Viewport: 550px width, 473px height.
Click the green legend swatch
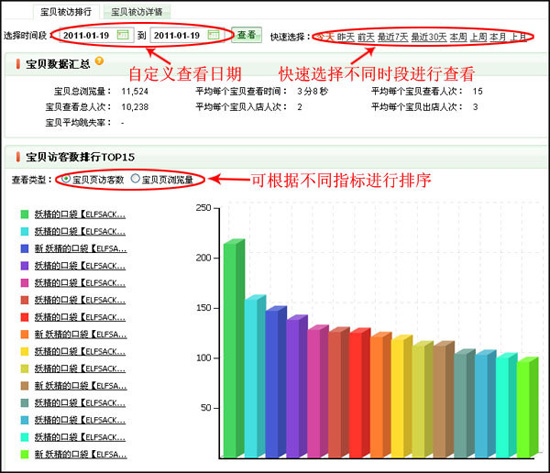24,214
